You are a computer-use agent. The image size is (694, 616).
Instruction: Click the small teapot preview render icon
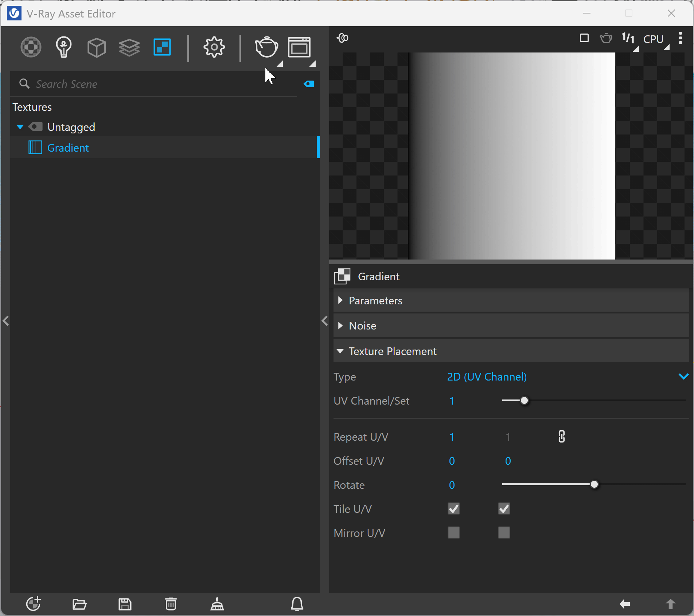(606, 38)
